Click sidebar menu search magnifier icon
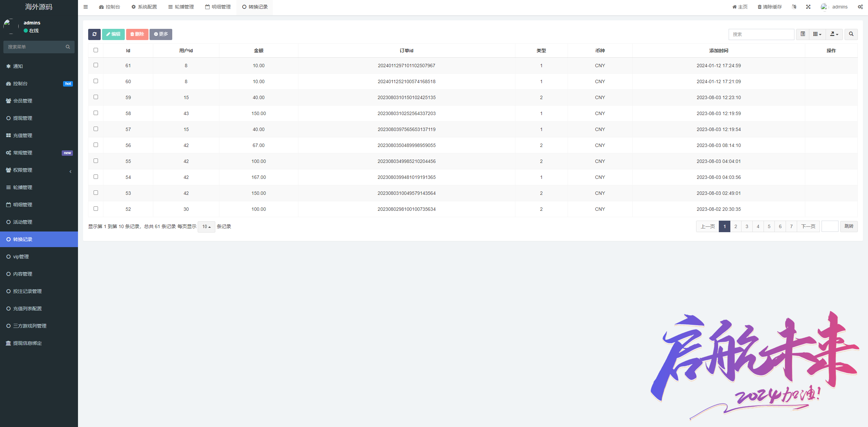The height and width of the screenshot is (427, 868). (68, 47)
